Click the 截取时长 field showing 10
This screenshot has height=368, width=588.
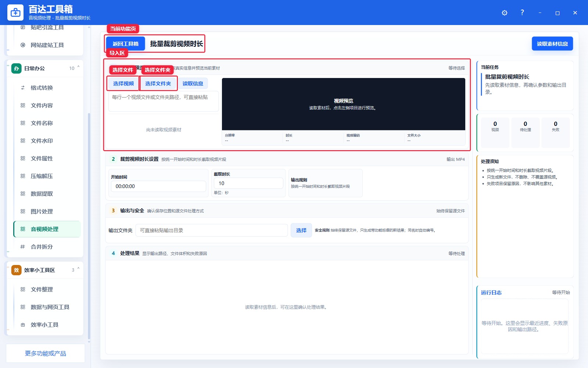click(x=248, y=183)
